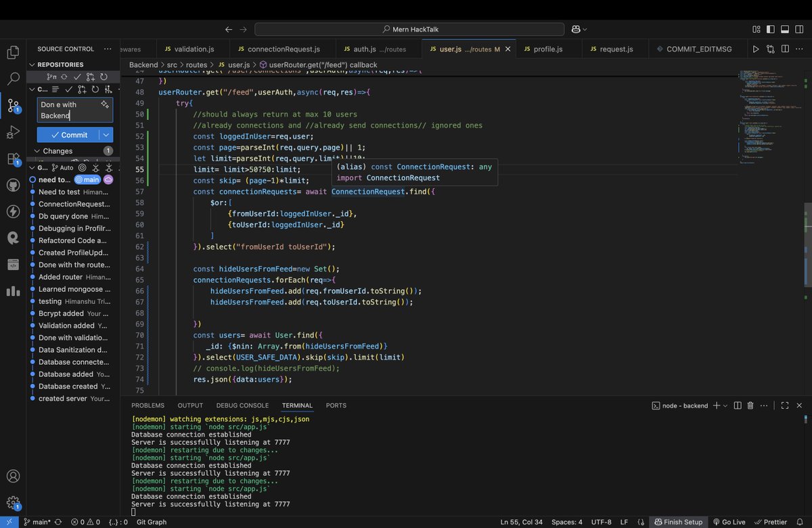Toggle the primary side bar visibility
812x528 pixels.
coord(771,29)
